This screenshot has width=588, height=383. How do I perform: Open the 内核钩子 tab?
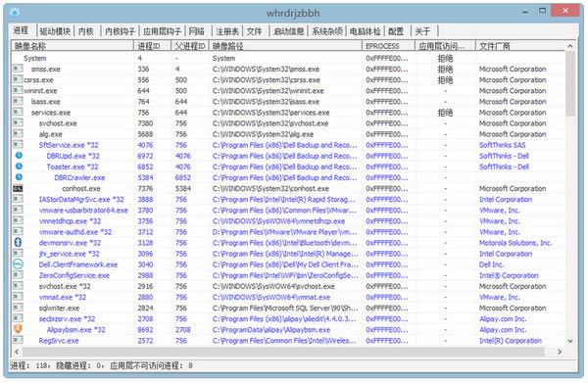point(120,31)
